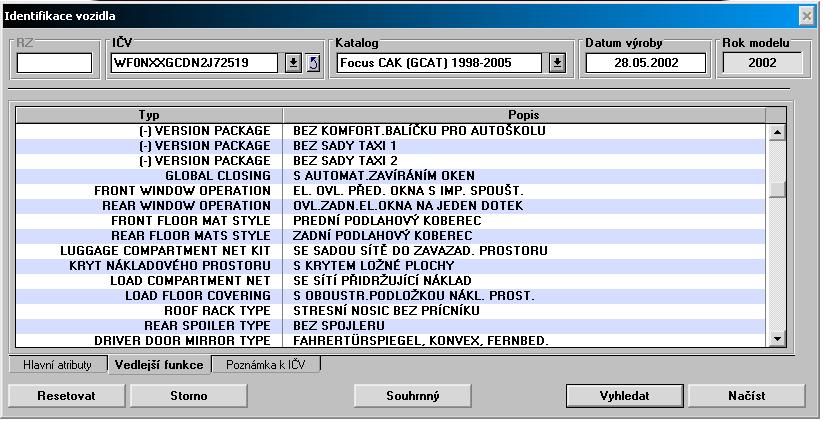Click the Datum výroby date field

coord(645,63)
